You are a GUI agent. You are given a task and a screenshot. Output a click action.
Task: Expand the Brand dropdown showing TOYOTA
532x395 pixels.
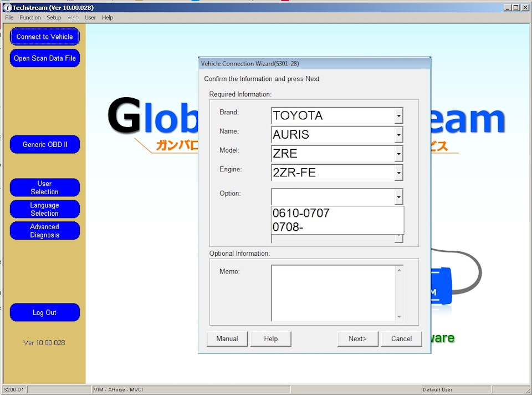tap(398, 116)
